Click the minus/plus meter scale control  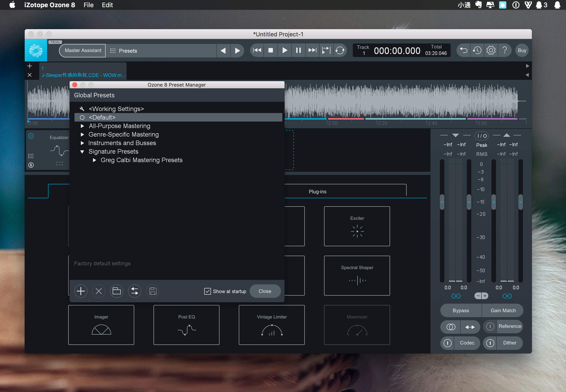(481, 296)
